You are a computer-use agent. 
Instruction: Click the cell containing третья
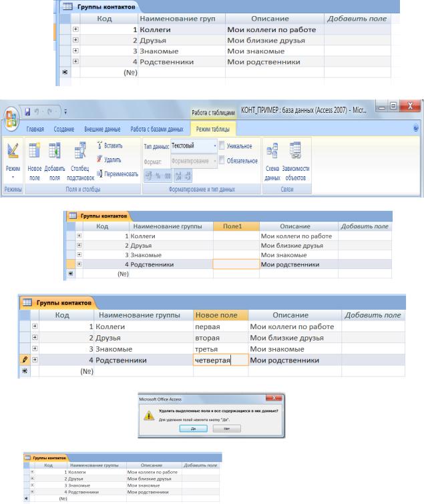(x=220, y=348)
